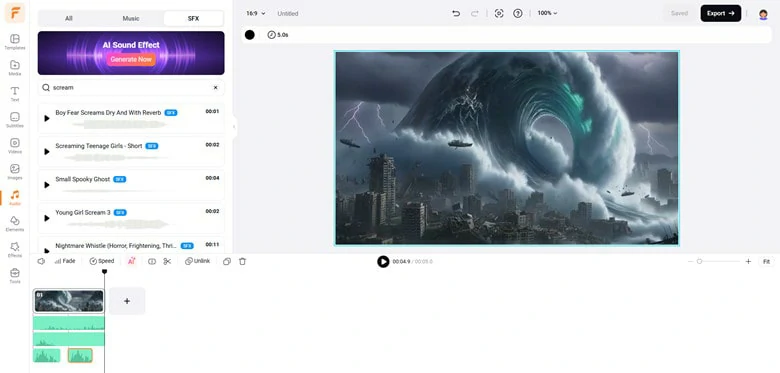Select the first green audio track

click(69, 323)
